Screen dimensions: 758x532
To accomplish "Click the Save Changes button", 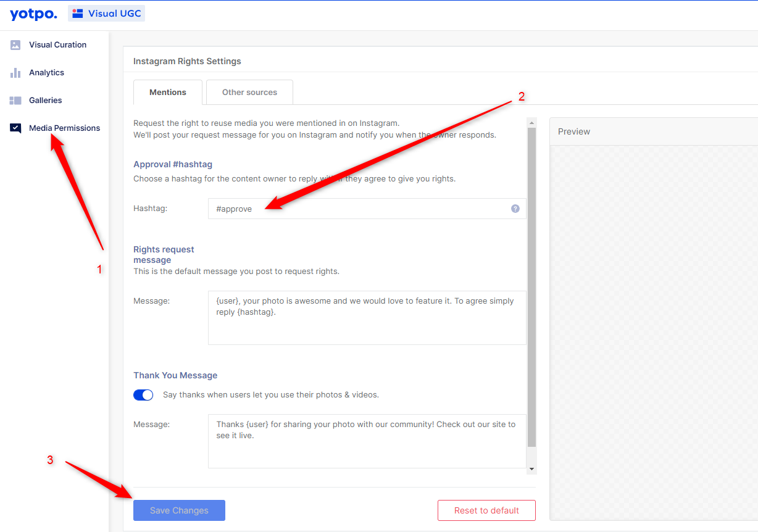I will point(179,510).
